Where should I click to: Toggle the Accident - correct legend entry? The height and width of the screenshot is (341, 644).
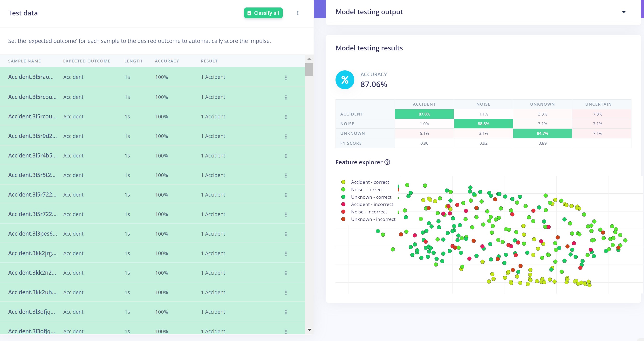point(365,182)
